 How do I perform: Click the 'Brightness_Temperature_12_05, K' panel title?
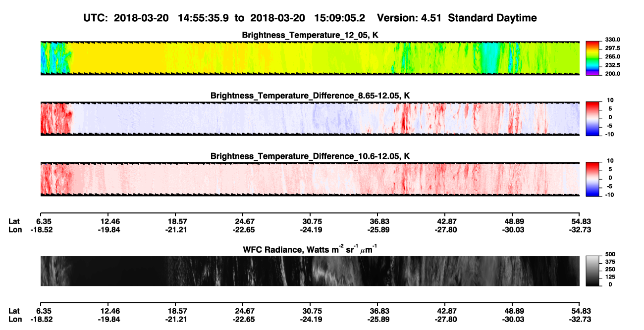tap(310, 35)
